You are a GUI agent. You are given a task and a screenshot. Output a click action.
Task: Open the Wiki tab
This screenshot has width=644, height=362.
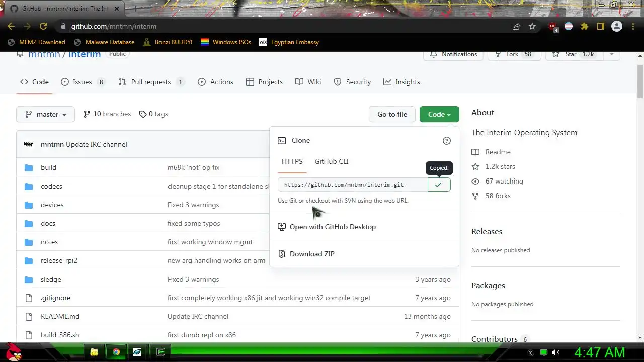click(308, 82)
